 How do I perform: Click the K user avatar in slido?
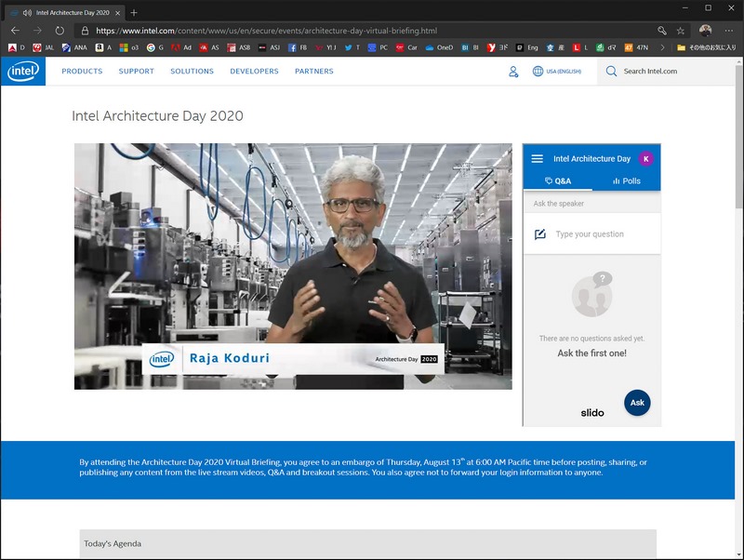[x=645, y=158]
